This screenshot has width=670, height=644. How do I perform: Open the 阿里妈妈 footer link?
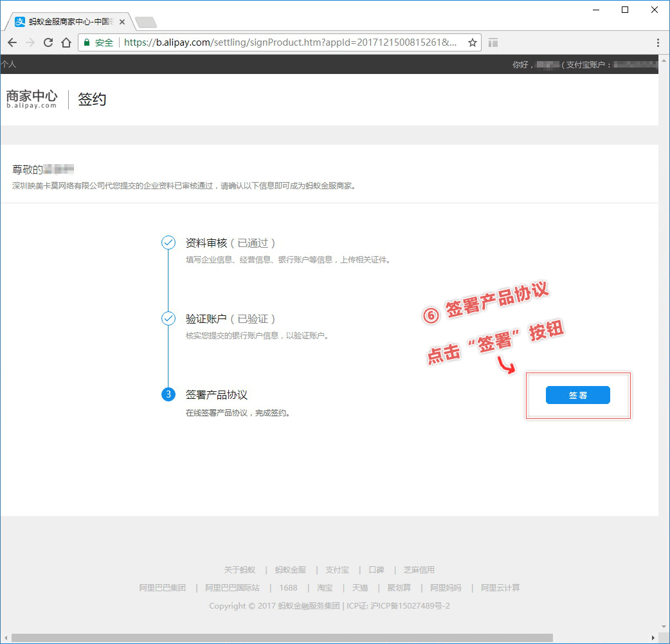[x=446, y=587]
